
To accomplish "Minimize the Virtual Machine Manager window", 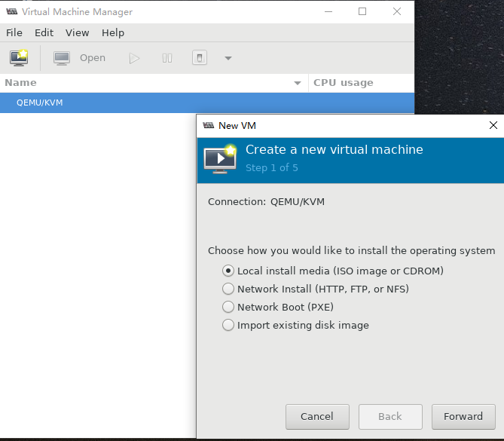I will (x=328, y=11).
